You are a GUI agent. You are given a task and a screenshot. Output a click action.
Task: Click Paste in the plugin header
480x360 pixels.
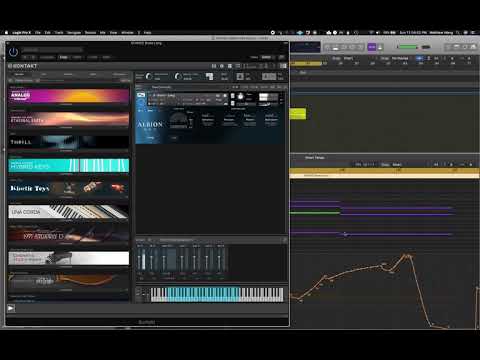[x=77, y=57]
